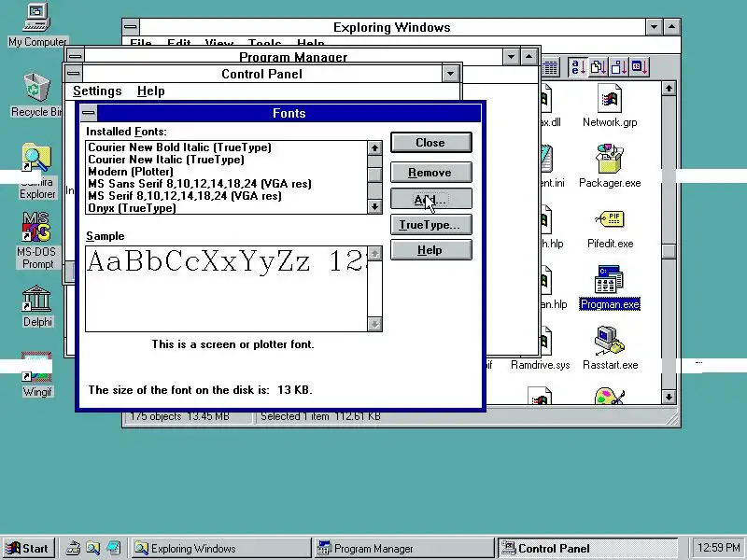Viewport: 747px width, 560px height.
Task: Click the Control Panel minimize arrow
Action: [450, 74]
